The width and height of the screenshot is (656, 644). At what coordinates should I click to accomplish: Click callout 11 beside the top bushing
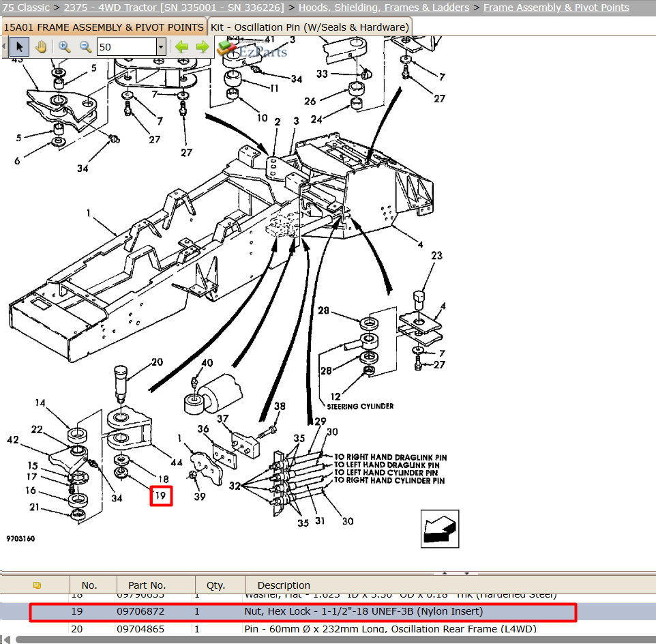(x=274, y=88)
